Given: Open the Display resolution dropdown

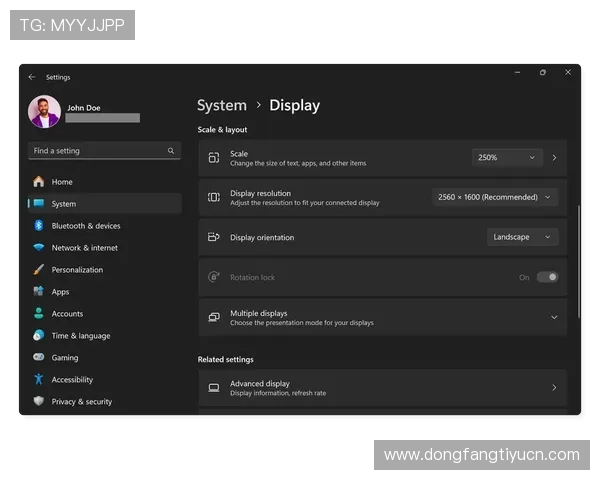Looking at the screenshot, I should 494,197.
